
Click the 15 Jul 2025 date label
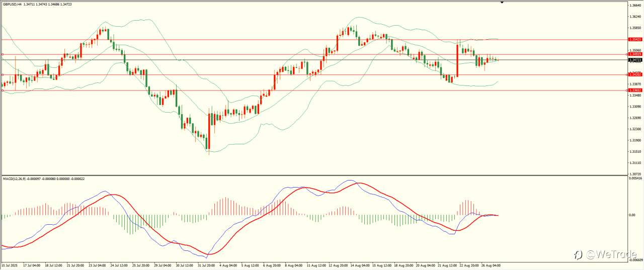10,265
